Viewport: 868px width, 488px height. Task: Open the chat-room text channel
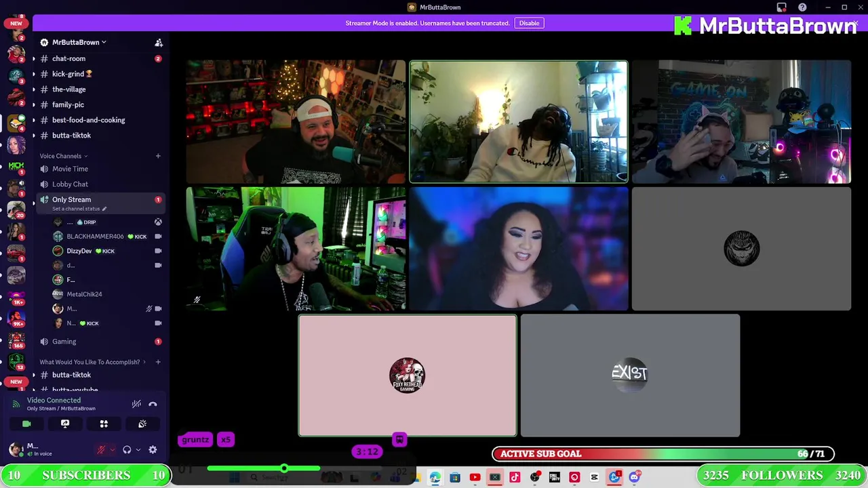tap(100, 58)
